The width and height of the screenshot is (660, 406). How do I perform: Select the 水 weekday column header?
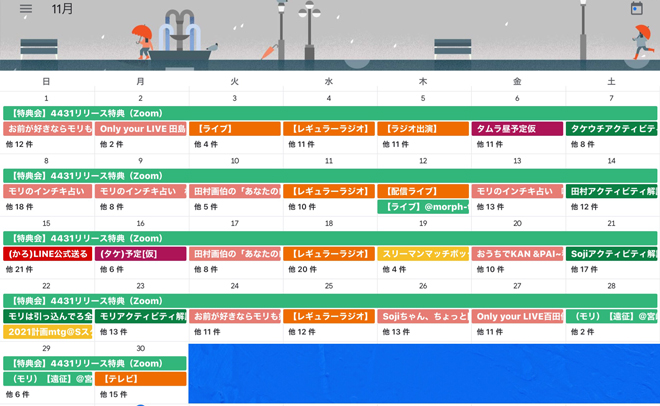click(x=329, y=81)
